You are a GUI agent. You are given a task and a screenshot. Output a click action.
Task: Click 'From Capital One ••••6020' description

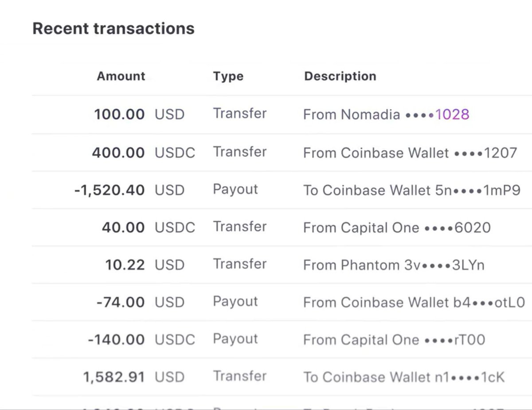click(397, 228)
